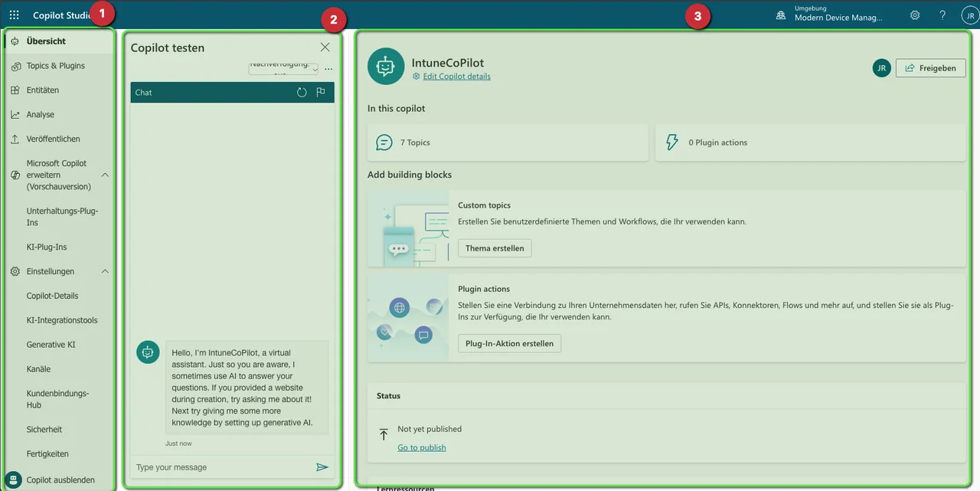The width and height of the screenshot is (980, 491).
Task: Open the 7 Topics card
Action: [x=508, y=142]
